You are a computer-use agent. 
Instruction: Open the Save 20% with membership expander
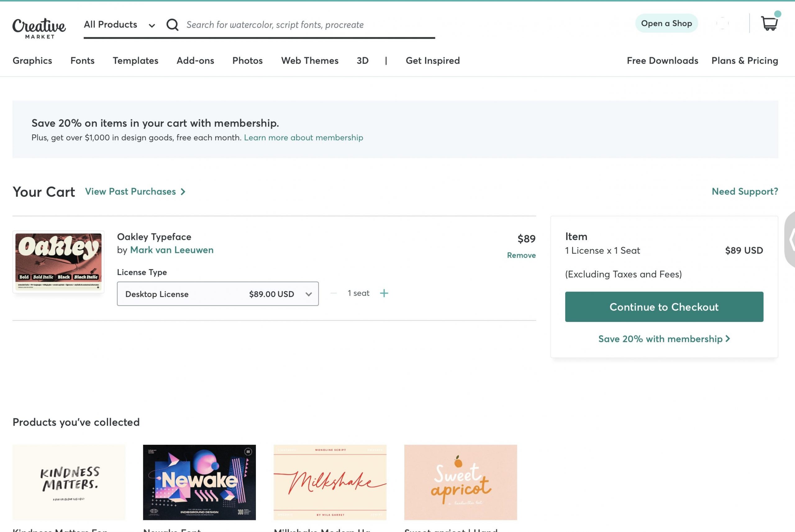click(664, 338)
